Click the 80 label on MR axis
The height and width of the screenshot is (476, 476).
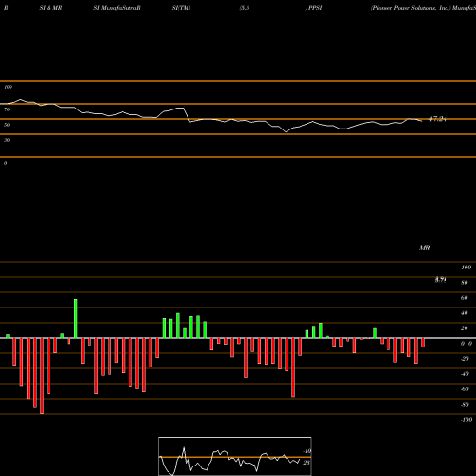click(465, 283)
